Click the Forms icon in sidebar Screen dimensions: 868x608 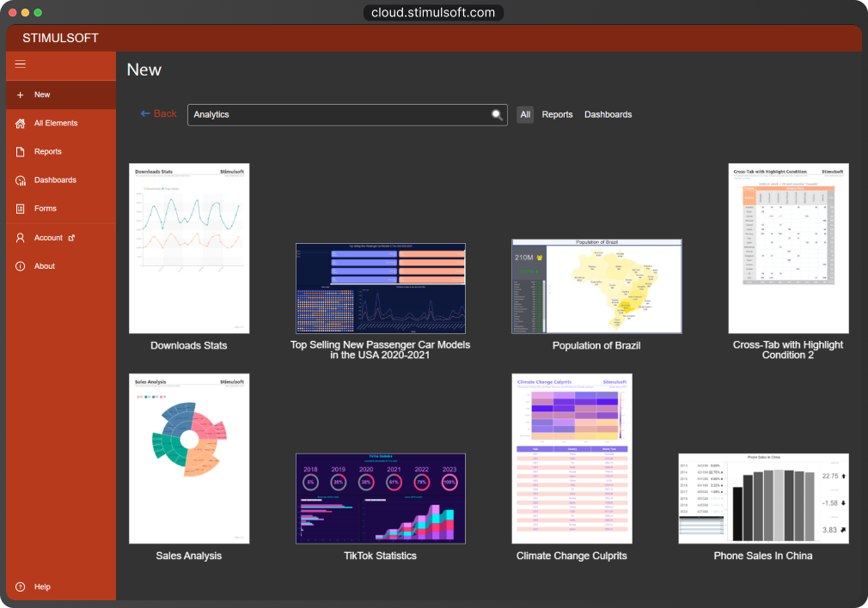tap(21, 209)
